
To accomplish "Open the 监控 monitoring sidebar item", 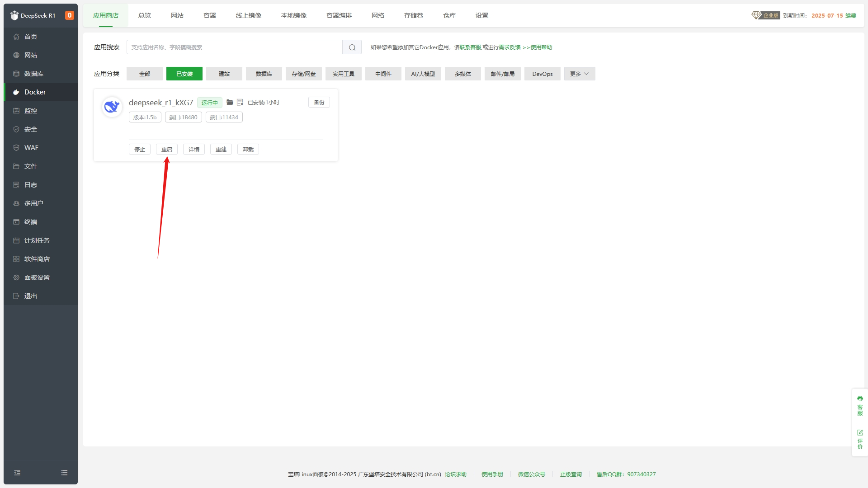I will (41, 111).
